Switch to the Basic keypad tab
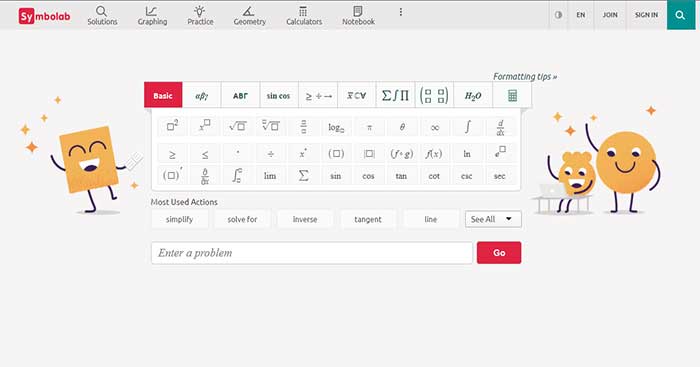 [x=163, y=95]
